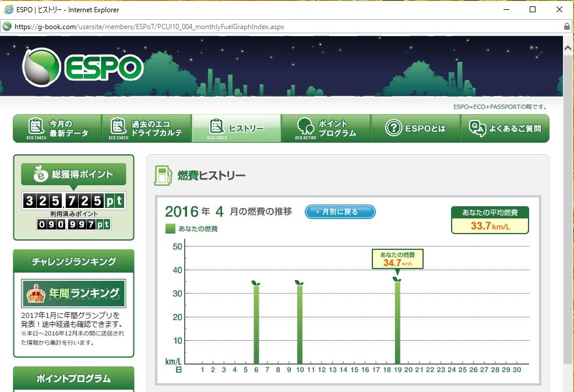Open the 年間ランキング banner
574x392 pixels.
[73, 293]
